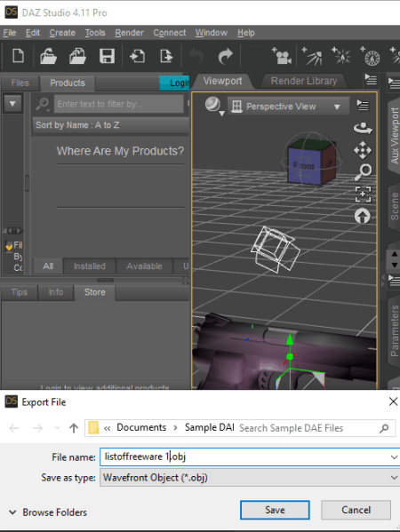The image size is (400, 532).
Task: Click the Merge into scene icon
Action: [x=77, y=56]
